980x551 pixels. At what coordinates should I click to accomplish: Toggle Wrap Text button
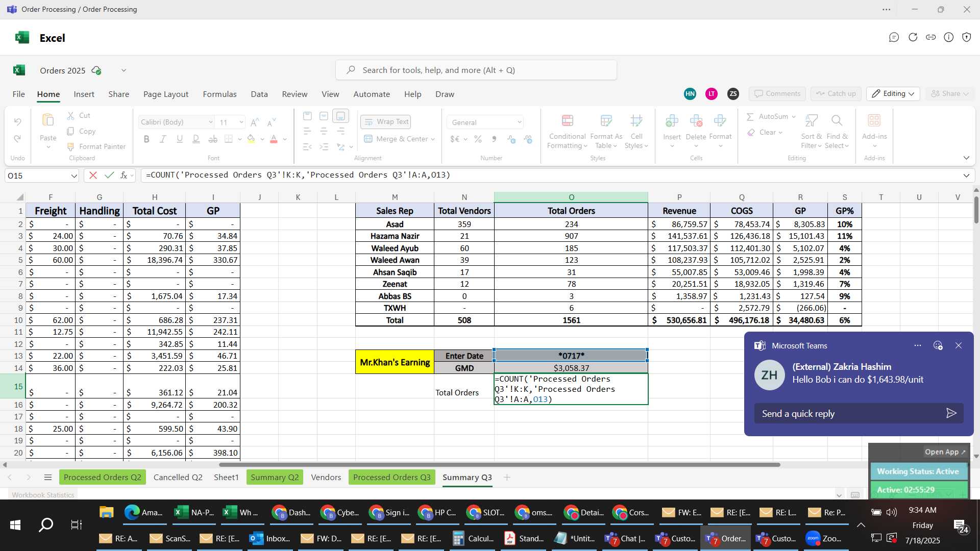386,122
